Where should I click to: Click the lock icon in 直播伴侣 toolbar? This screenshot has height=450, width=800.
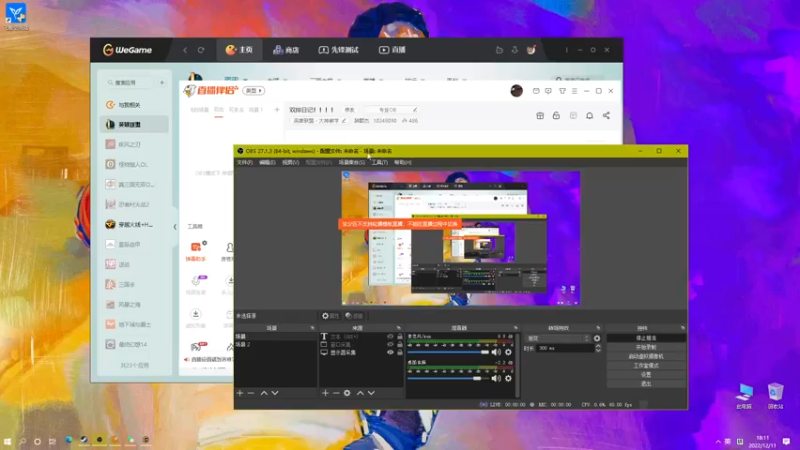click(556, 116)
